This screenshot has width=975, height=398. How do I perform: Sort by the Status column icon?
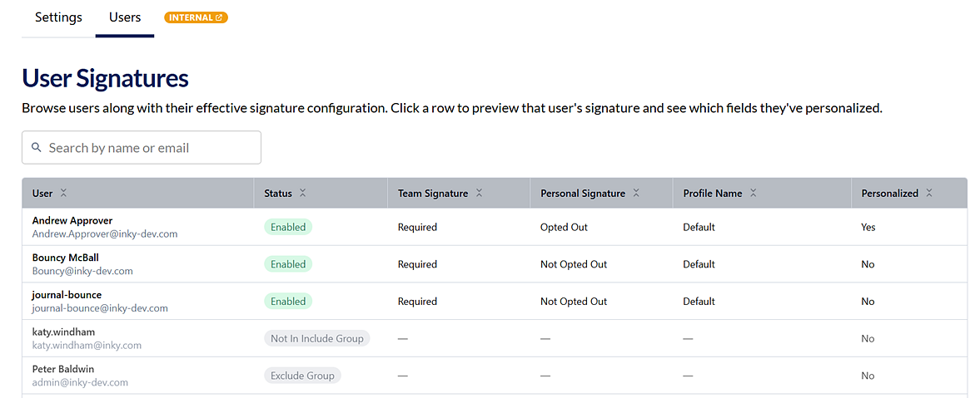[302, 193]
